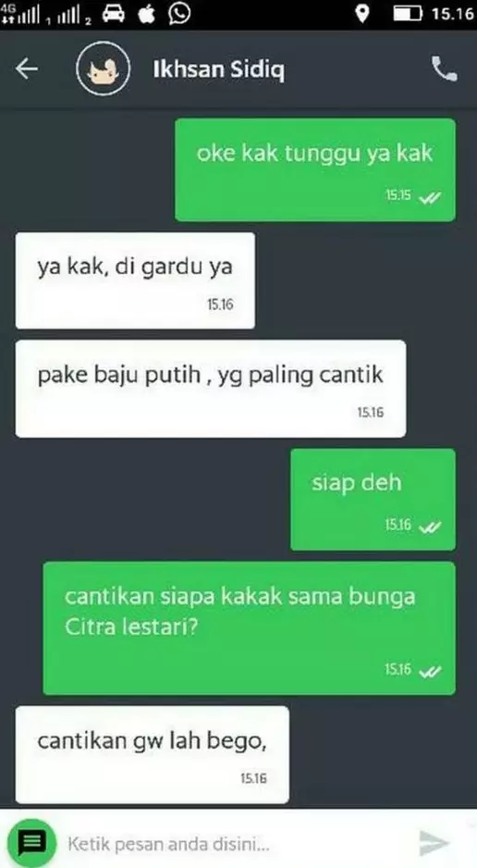Viewport: 477px width, 868px height.
Task: Select the 'ya kak, di gardu ya' bubble
Action: (135, 280)
